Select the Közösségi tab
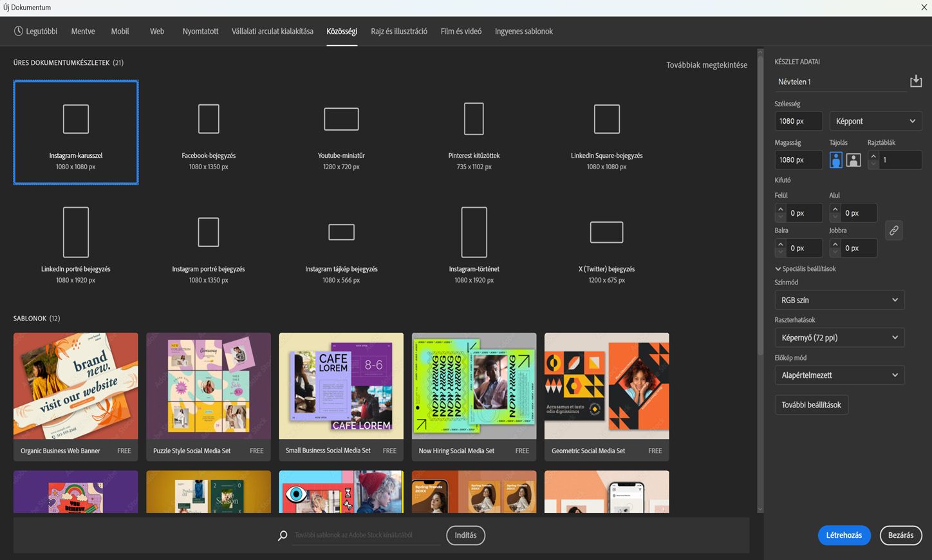The height and width of the screenshot is (560, 932). [342, 32]
